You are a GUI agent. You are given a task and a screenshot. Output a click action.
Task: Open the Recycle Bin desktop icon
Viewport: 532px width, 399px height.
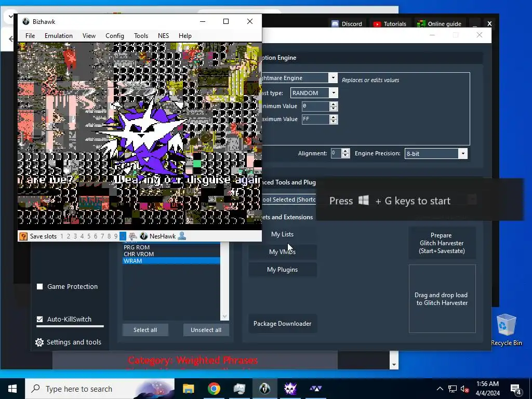(506, 330)
